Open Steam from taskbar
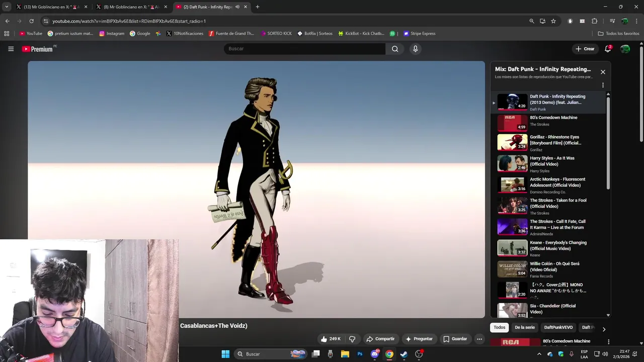Image resolution: width=644 pixels, height=362 pixels. point(404,354)
